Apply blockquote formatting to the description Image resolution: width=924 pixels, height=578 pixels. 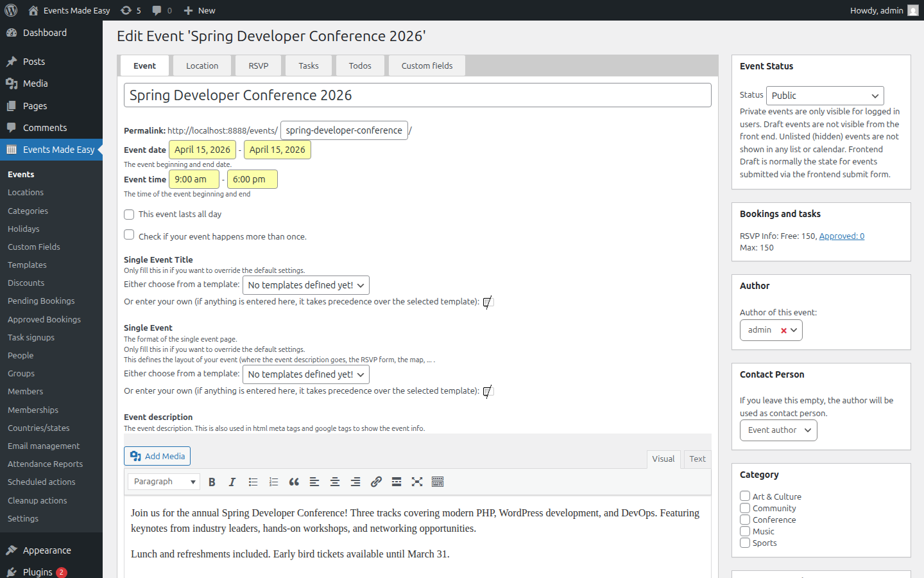[x=294, y=482]
